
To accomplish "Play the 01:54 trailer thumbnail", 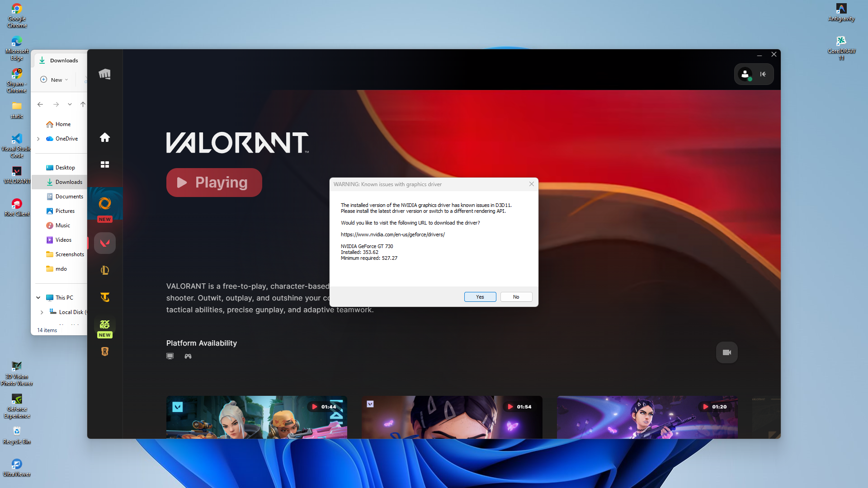I will click(x=452, y=417).
